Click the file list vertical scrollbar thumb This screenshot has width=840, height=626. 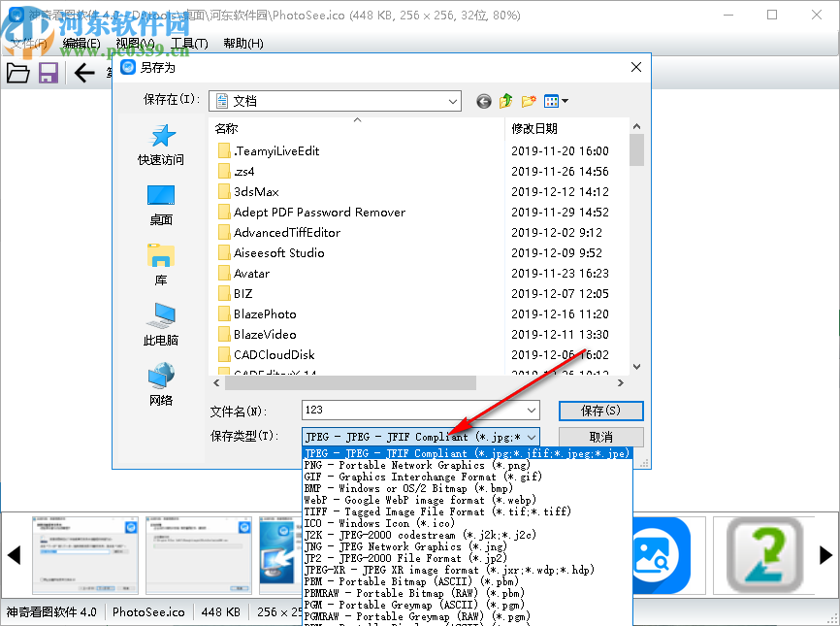coord(636,150)
